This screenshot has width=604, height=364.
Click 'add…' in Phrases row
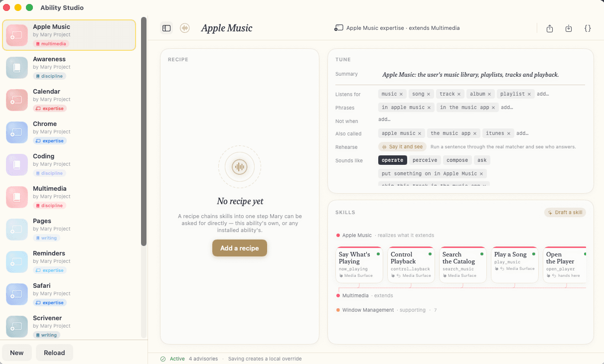coord(507,108)
